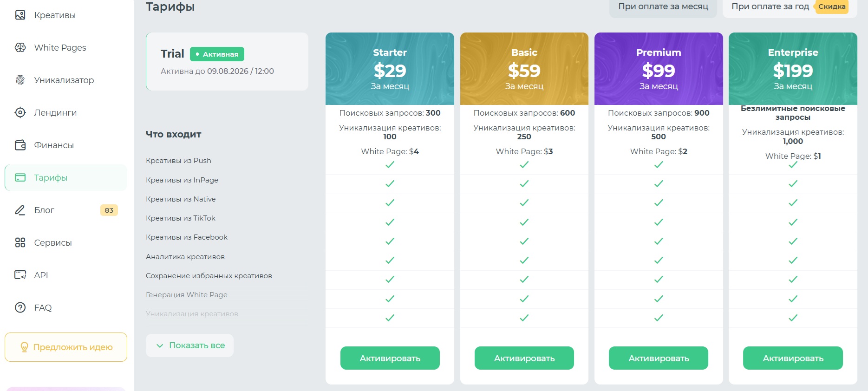Viewport: 868px width, 391px height.
Task: Open the API icon in sidebar
Action: point(20,275)
